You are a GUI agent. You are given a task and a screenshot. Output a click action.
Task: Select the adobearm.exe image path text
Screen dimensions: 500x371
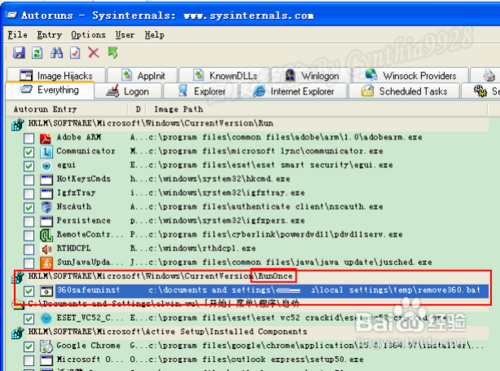point(285,137)
